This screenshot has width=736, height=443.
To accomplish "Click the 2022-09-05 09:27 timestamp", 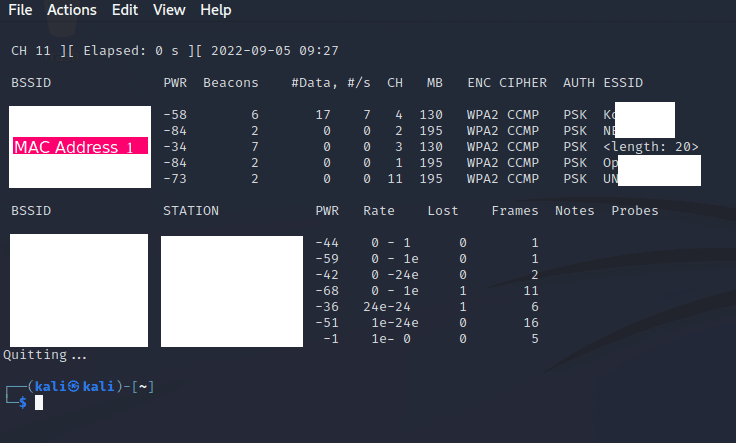I will click(x=275, y=51).
